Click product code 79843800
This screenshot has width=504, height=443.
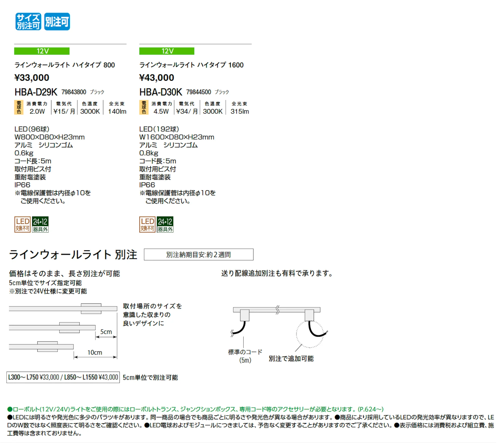tap(74, 92)
